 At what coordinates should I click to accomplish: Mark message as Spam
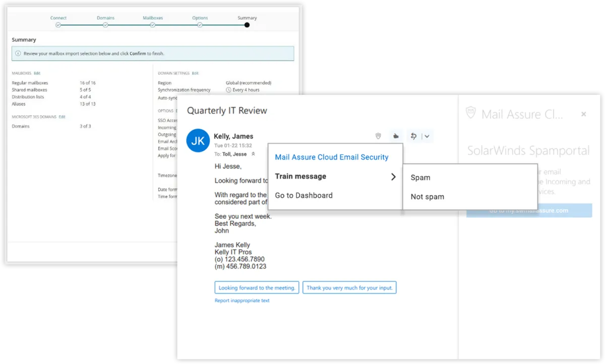point(420,177)
